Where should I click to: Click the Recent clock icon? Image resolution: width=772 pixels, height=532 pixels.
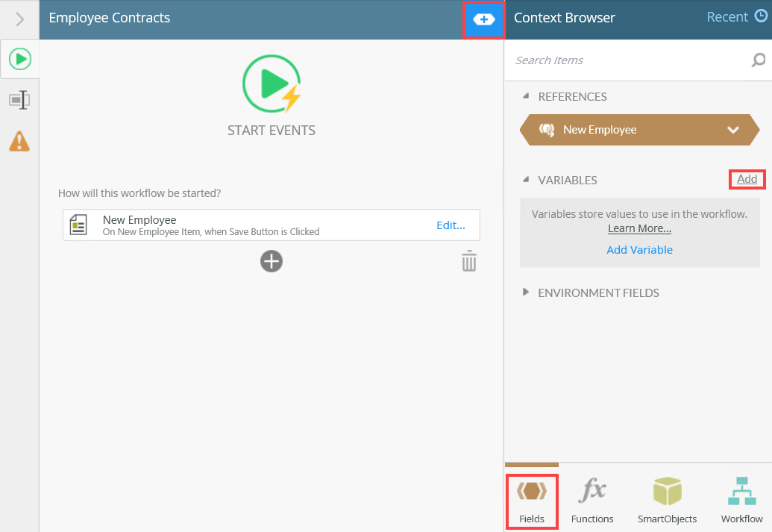coord(761,16)
